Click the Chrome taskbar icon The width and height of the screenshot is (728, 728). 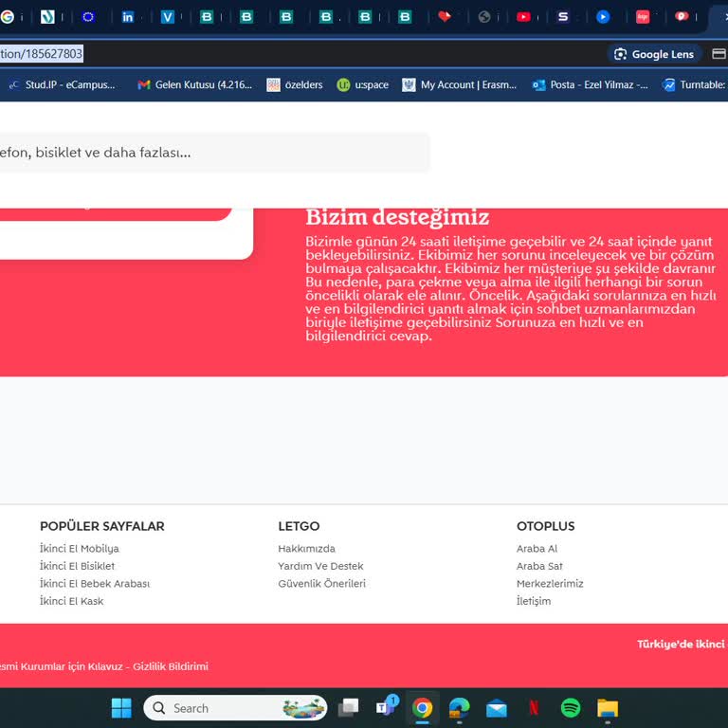click(422, 708)
